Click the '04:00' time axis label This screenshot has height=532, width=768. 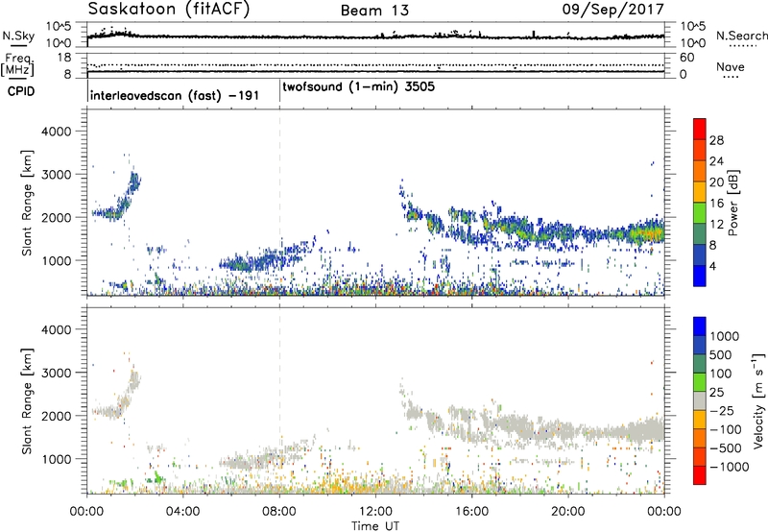[183, 511]
